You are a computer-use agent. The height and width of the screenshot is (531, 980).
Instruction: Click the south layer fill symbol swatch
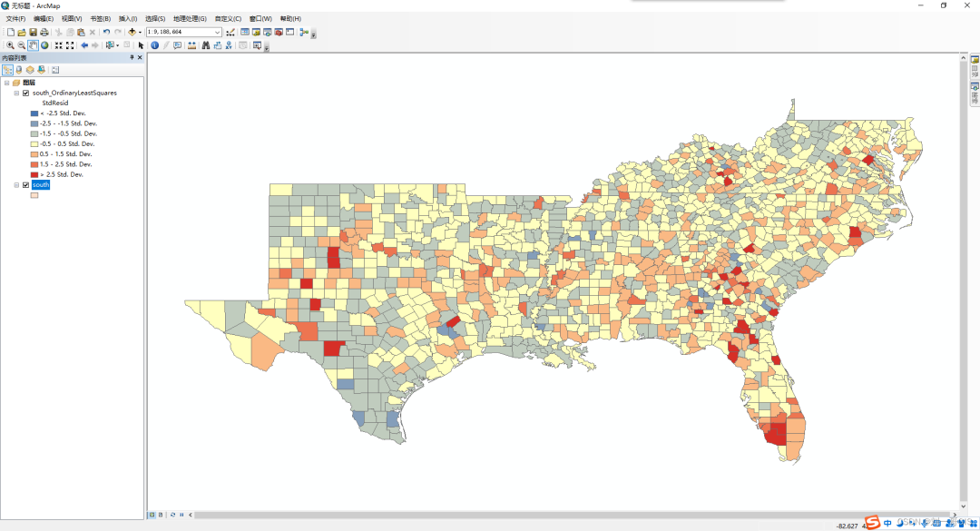tap(34, 195)
